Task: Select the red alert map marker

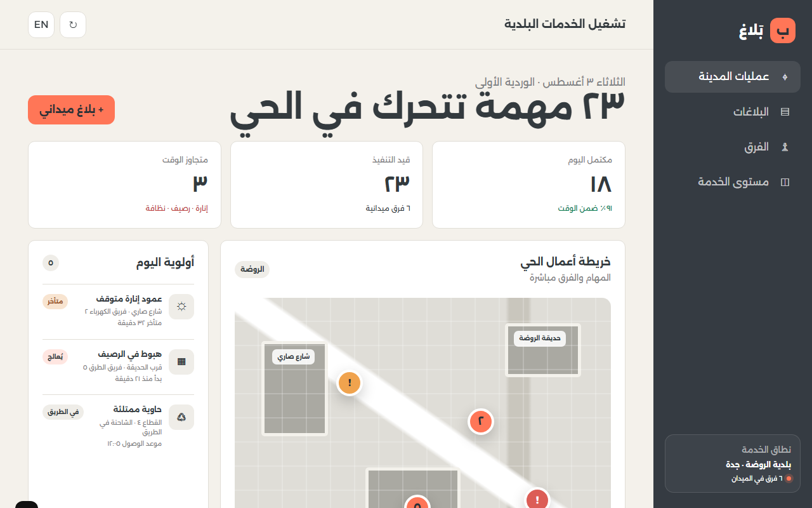Action: click(x=538, y=500)
